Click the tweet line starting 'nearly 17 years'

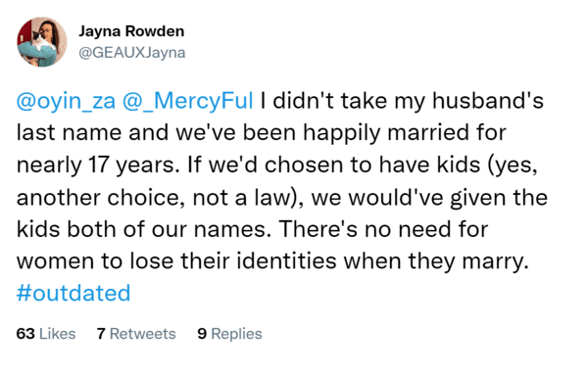[277, 165]
